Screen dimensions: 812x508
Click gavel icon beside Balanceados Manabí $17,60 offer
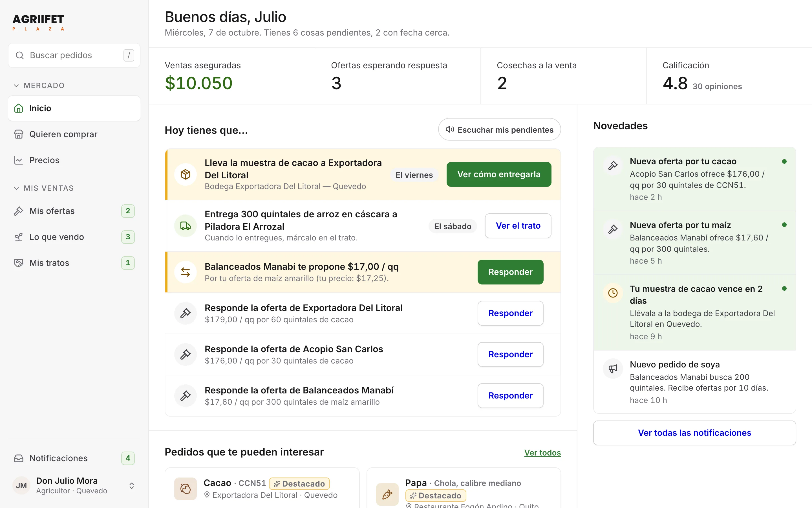point(186,395)
